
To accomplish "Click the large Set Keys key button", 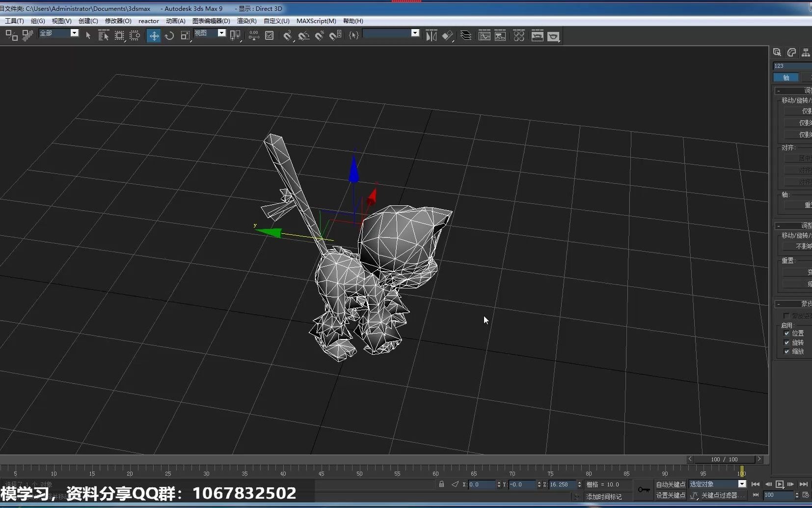I will 644,489.
